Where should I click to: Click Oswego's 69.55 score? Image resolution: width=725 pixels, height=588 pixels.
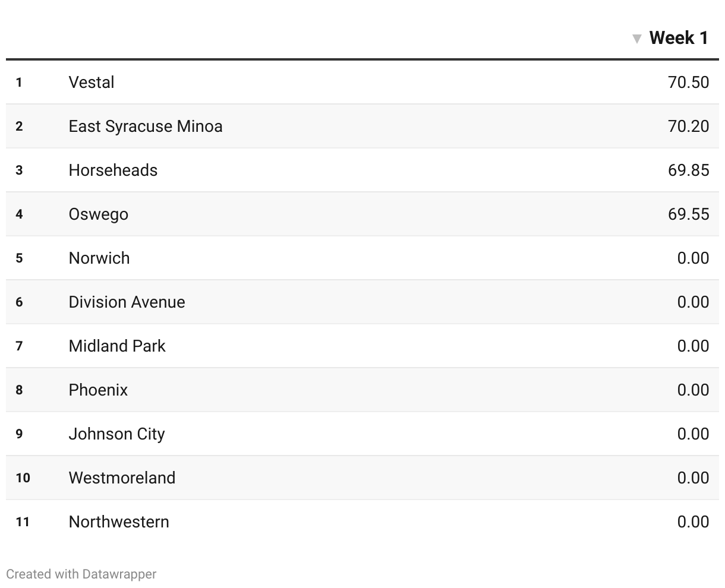(x=688, y=214)
